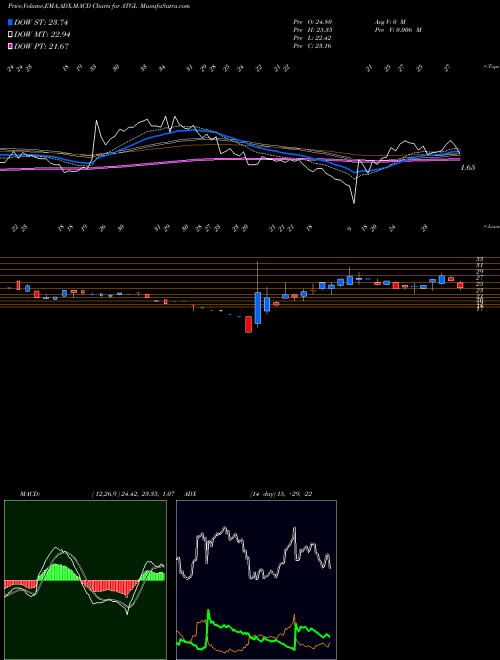500x660 pixels.
Task: Click the '1.65' value beside the EMA lines
Action: click(468, 168)
